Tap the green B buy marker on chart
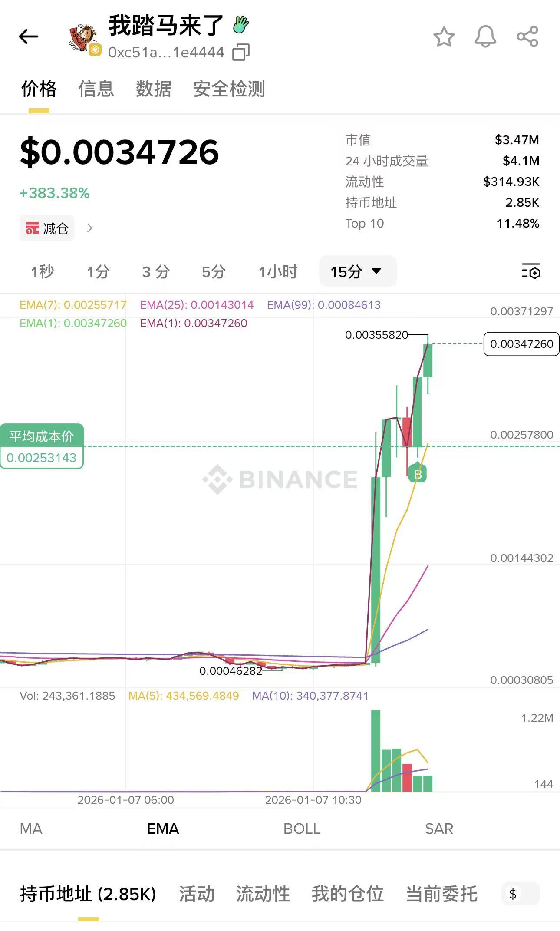Image resolution: width=560 pixels, height=931 pixels. 418,474
